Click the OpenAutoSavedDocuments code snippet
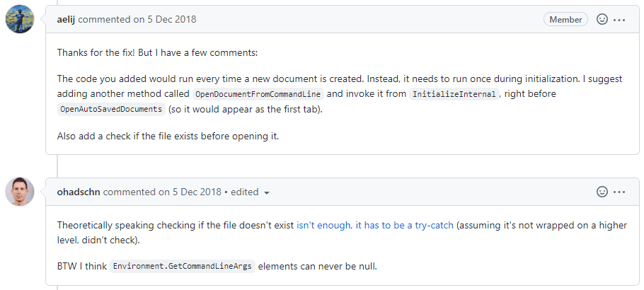This screenshot has width=644, height=290. 111,109
